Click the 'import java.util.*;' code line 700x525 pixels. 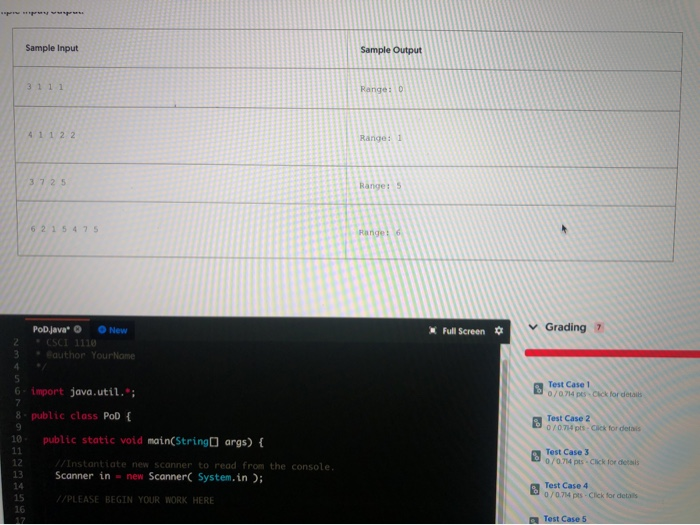[83, 392]
